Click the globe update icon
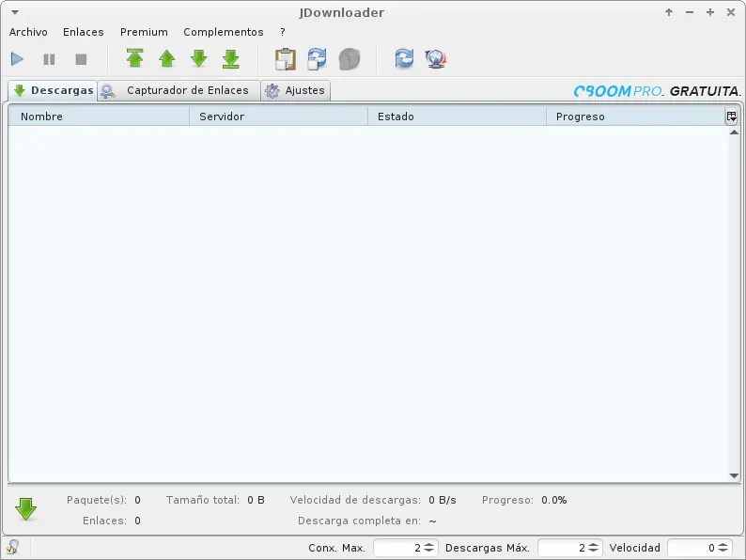746x560 pixels. [x=436, y=59]
